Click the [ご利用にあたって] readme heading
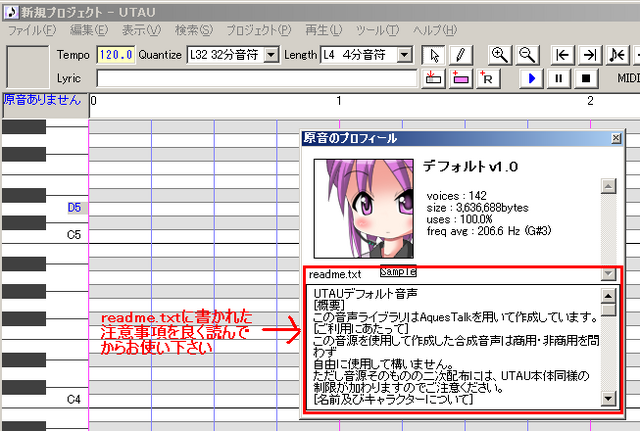The height and width of the screenshot is (431, 640). click(x=361, y=329)
